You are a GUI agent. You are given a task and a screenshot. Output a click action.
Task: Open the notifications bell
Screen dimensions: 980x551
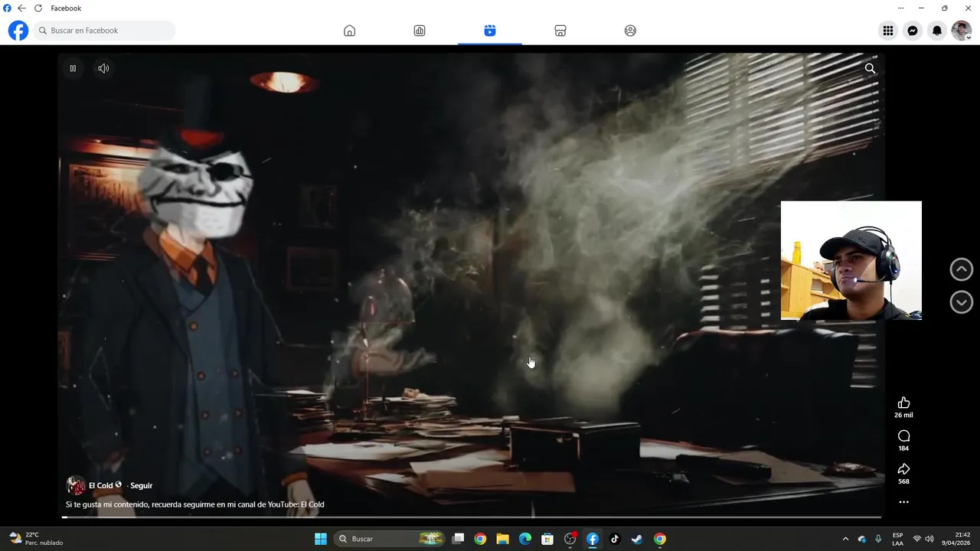937,31
